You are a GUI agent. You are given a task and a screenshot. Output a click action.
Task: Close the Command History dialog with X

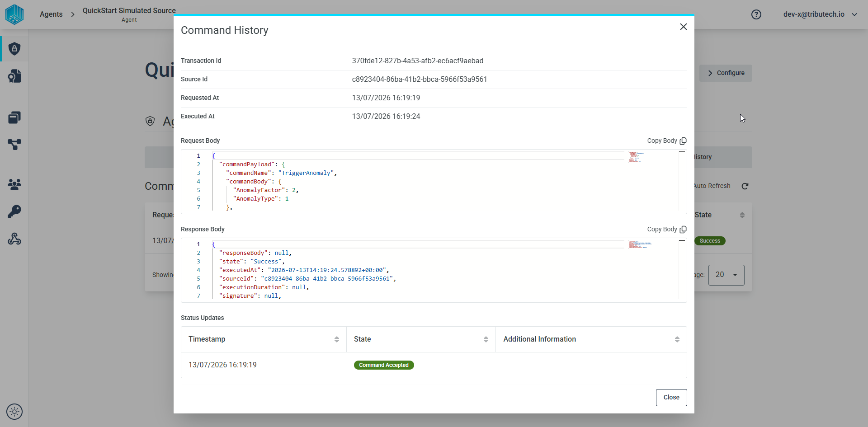coord(683,27)
